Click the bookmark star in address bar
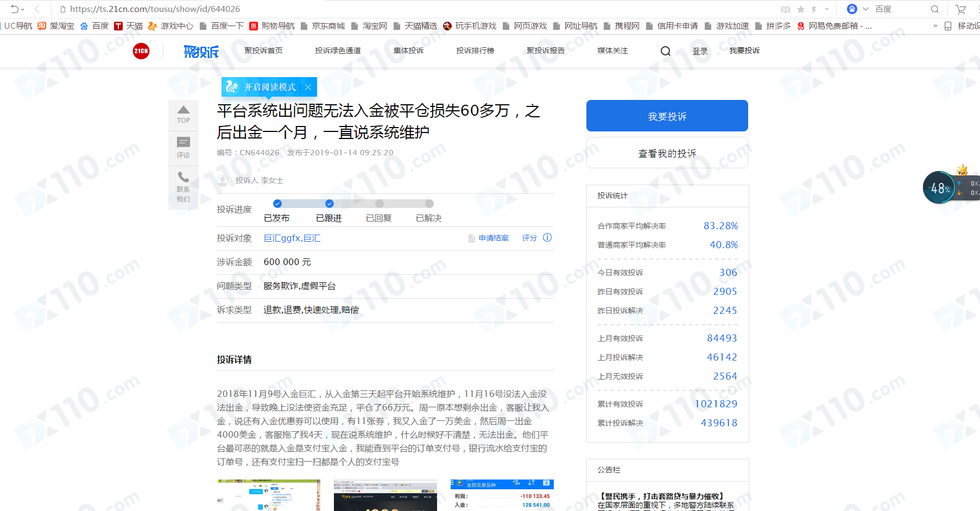The height and width of the screenshot is (511, 980). pyautogui.click(x=801, y=9)
